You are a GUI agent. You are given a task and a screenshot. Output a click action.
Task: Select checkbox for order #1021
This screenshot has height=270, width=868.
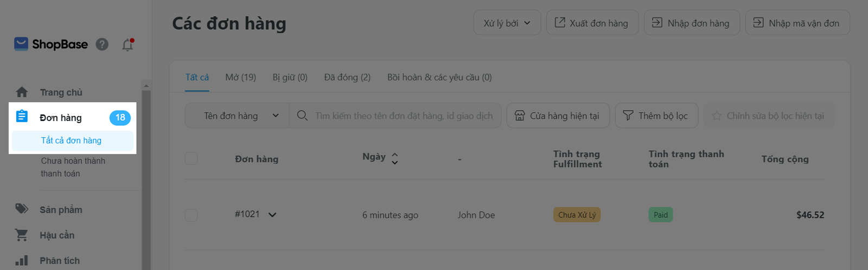pos(191,215)
